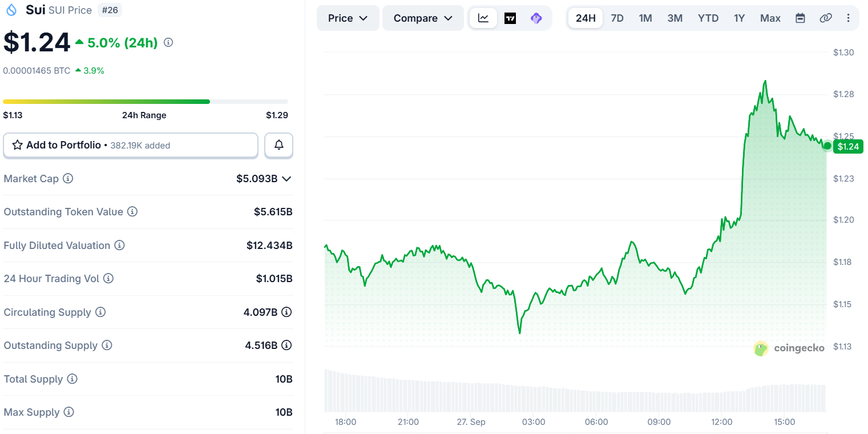Image resolution: width=868 pixels, height=434 pixels.
Task: Expand the Market Cap $5.093B chevron
Action: pos(287,179)
